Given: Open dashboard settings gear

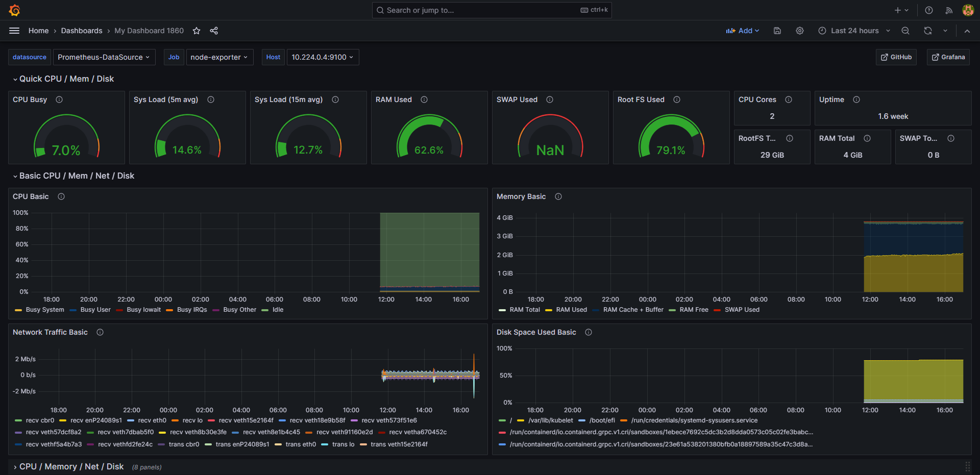Looking at the screenshot, I should [x=800, y=31].
